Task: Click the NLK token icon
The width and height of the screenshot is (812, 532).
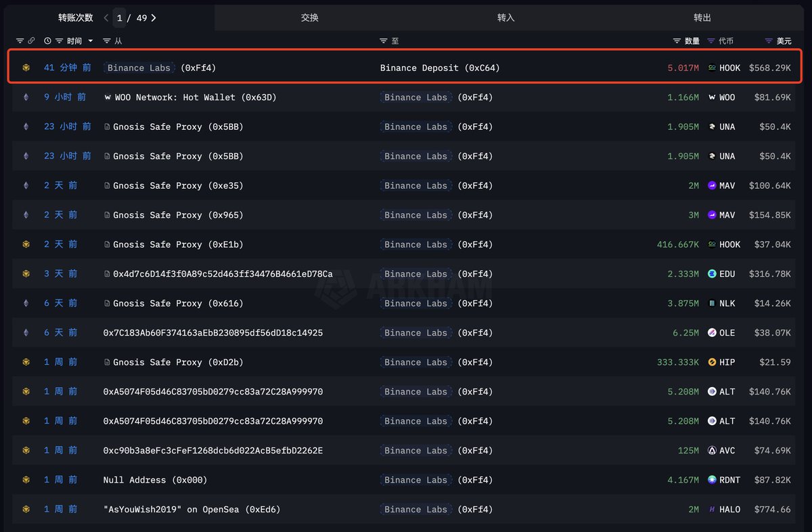Action: tap(712, 303)
